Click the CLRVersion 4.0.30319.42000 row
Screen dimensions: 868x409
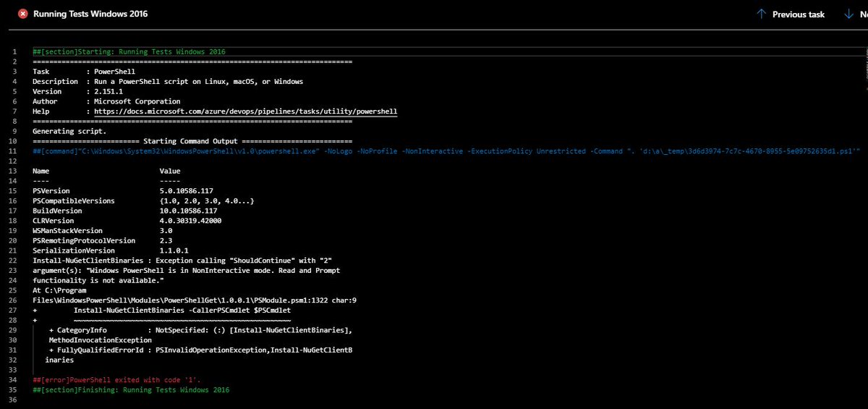(127, 220)
